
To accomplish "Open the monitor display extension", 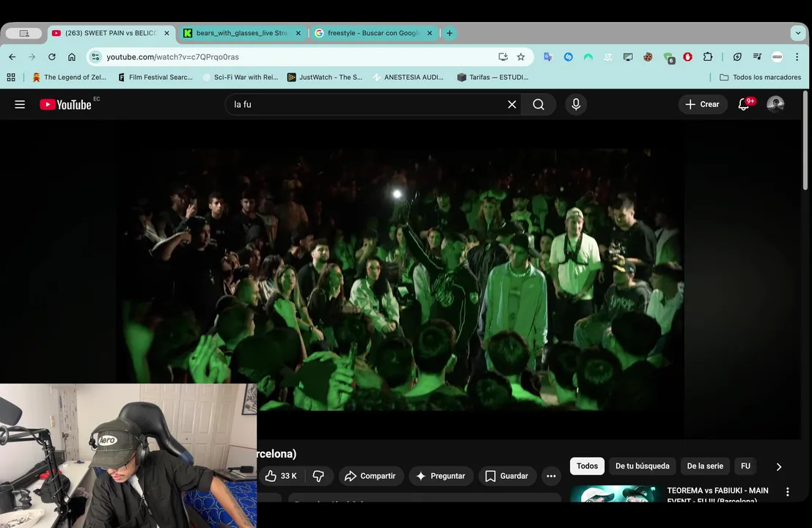I will (x=628, y=57).
